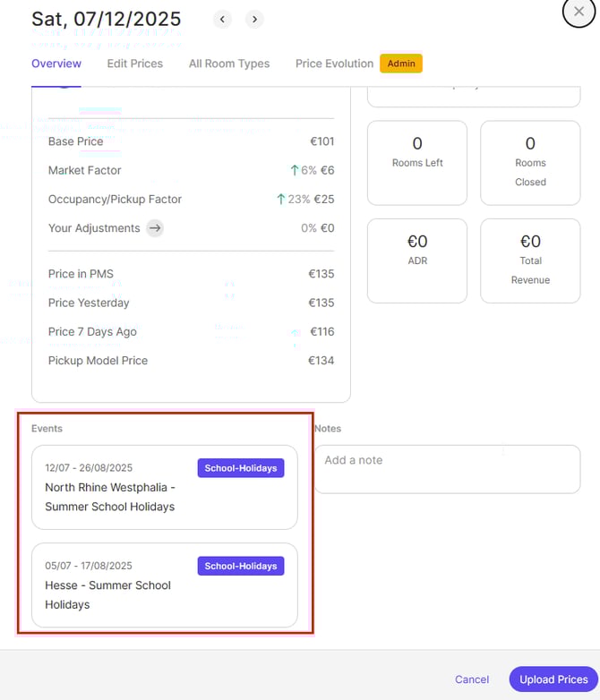Click the Admin badge
Viewport: 600px width, 700px height.
[400, 64]
